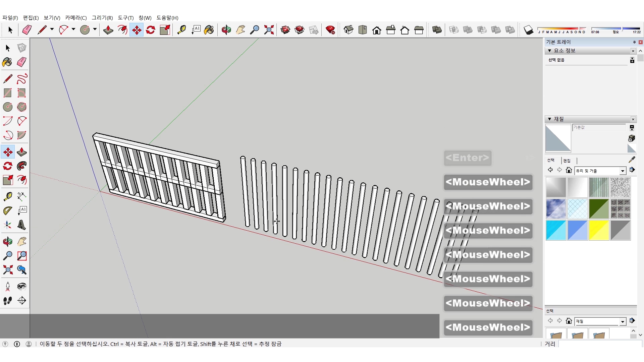The width and height of the screenshot is (644, 362).
Task: Select the Paint Bucket tool in left toolbar
Action: [7, 62]
